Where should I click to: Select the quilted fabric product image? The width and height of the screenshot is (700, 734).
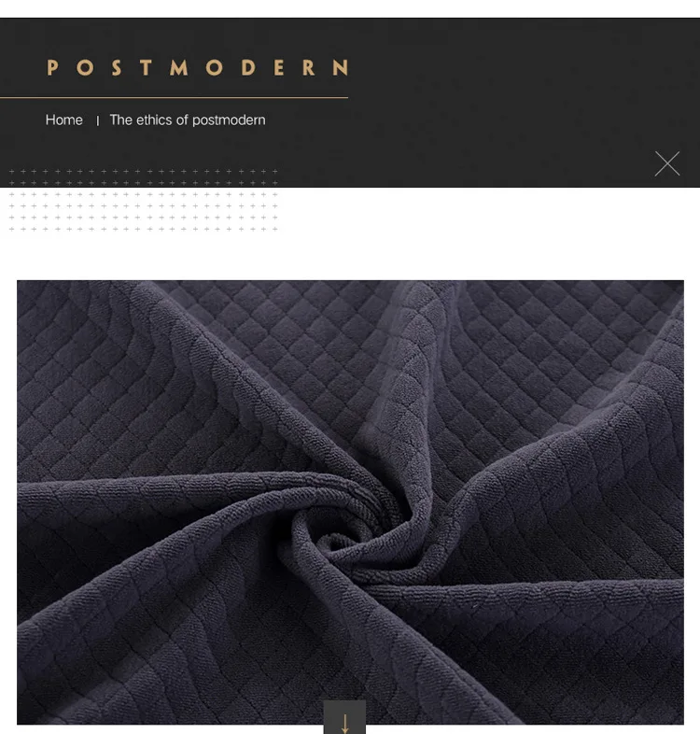(x=350, y=501)
